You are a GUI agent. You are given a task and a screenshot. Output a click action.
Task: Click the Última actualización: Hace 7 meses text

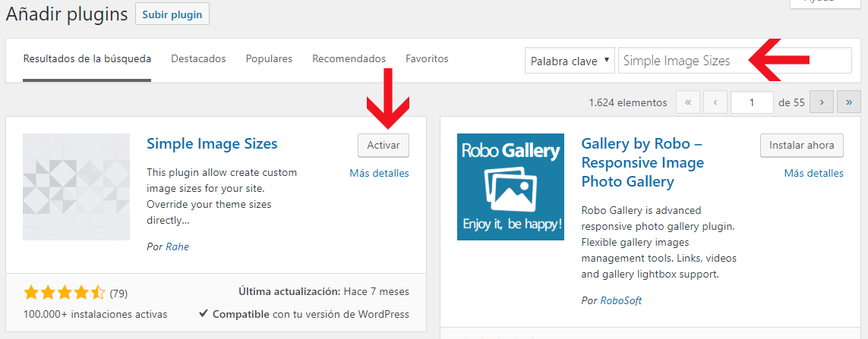click(x=324, y=291)
